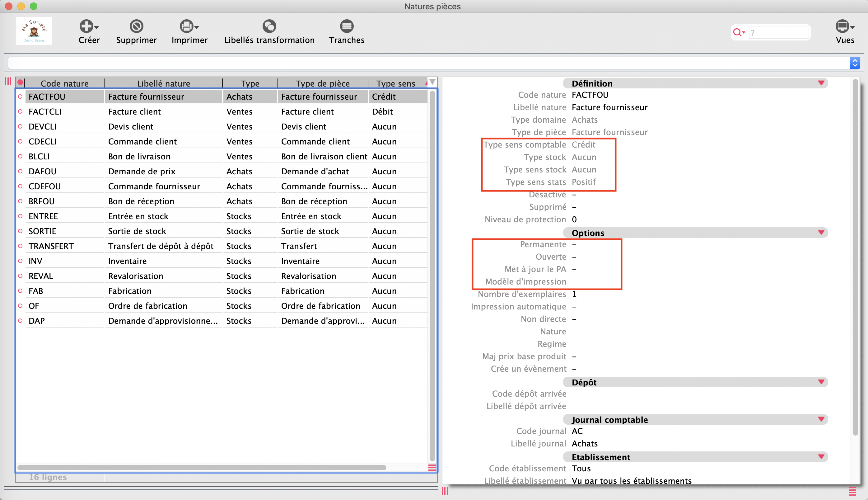Viewport: 868px width, 500px height.
Task: Select the CDEFOU row code
Action: tap(44, 186)
